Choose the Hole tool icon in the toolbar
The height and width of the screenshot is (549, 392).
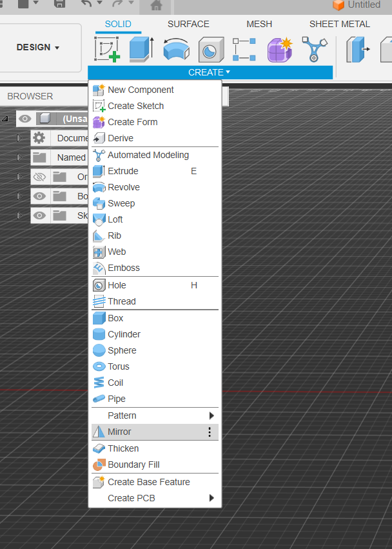point(210,50)
